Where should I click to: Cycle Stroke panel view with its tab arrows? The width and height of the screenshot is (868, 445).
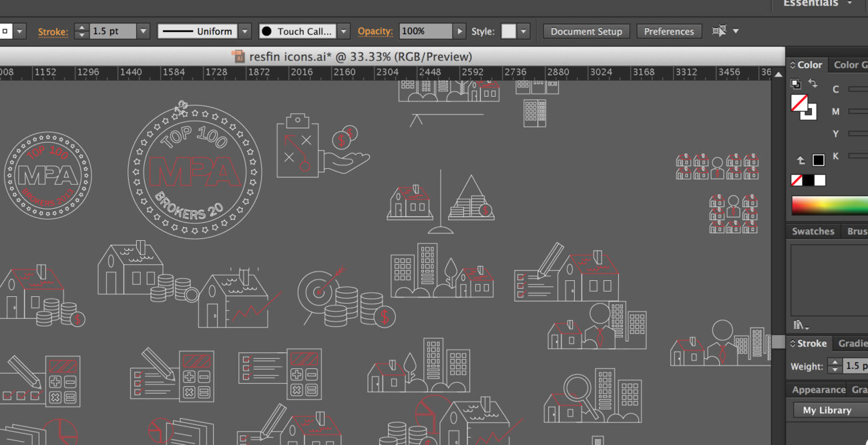coord(793,344)
